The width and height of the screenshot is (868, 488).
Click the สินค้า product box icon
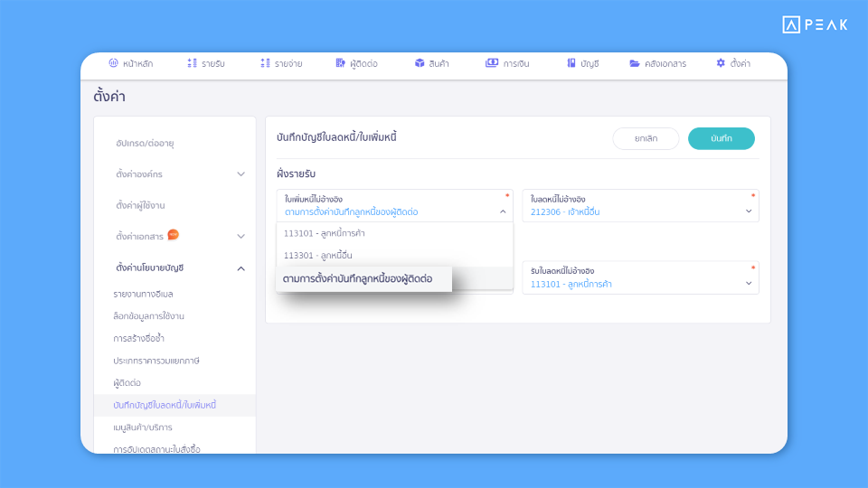pos(420,63)
